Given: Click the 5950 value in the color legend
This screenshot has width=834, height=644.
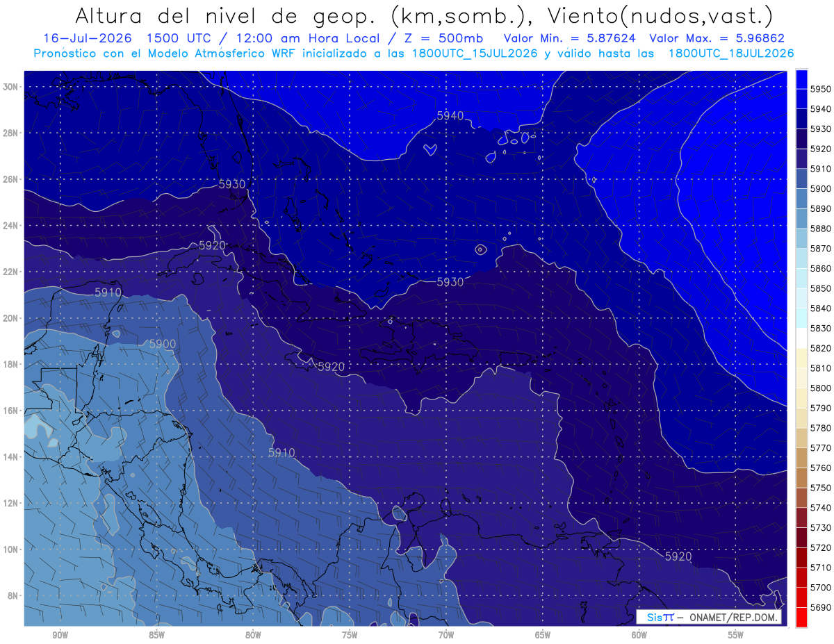Looking at the screenshot, I should click(x=821, y=89).
